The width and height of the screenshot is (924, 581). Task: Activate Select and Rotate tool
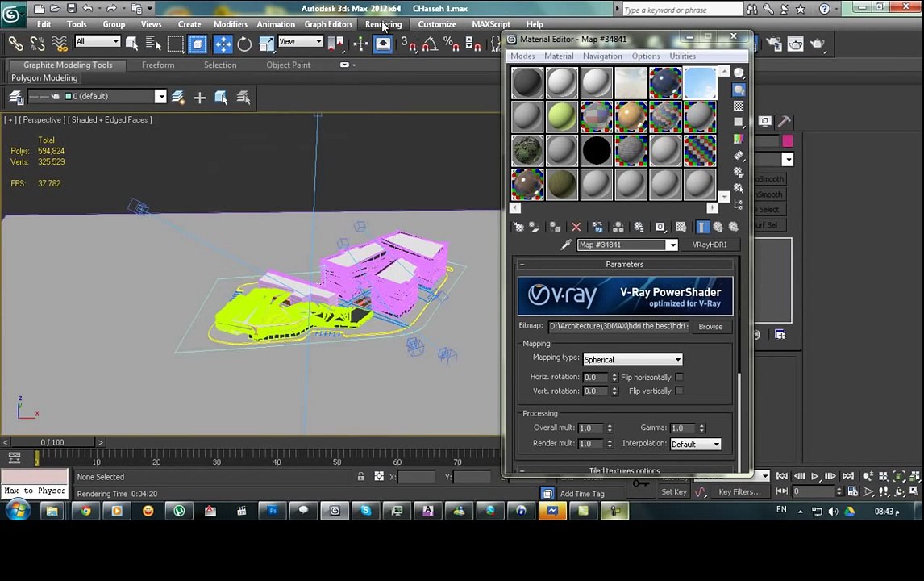click(244, 44)
